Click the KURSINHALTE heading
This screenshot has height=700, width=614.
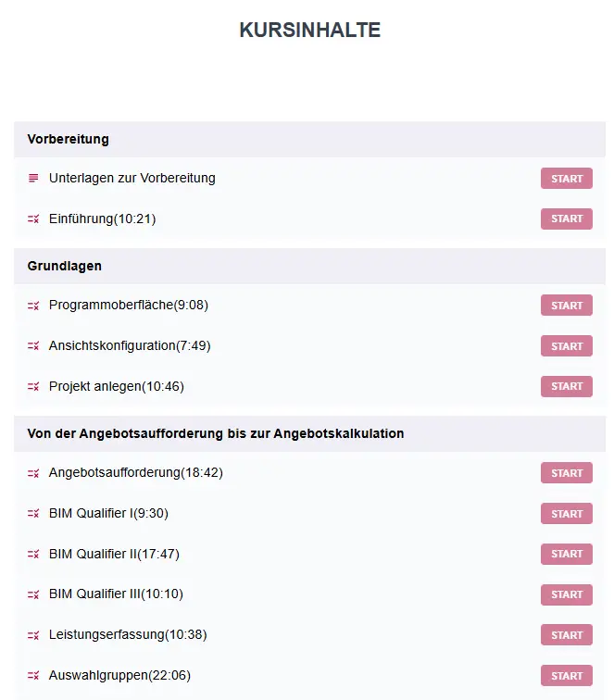309,30
